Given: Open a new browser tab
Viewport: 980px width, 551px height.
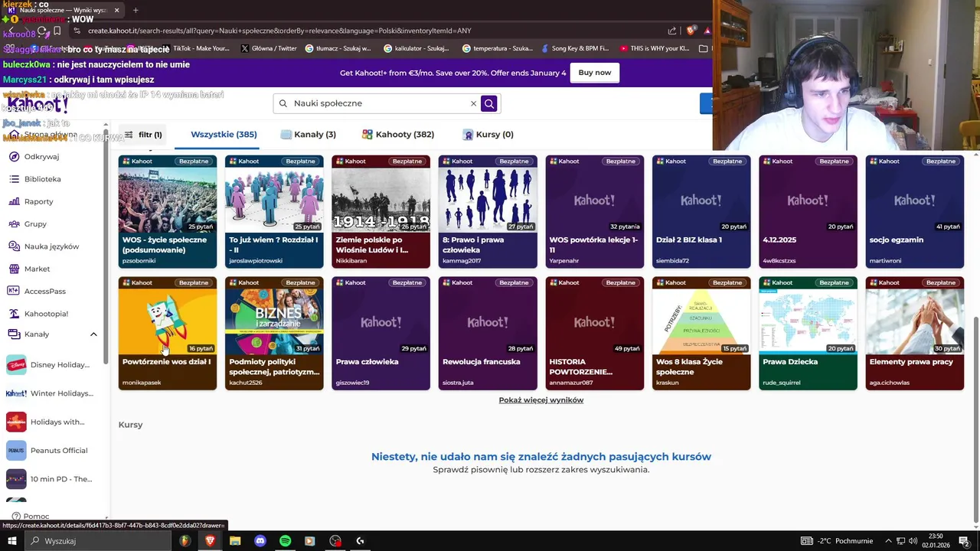Looking at the screenshot, I should coord(136,10).
